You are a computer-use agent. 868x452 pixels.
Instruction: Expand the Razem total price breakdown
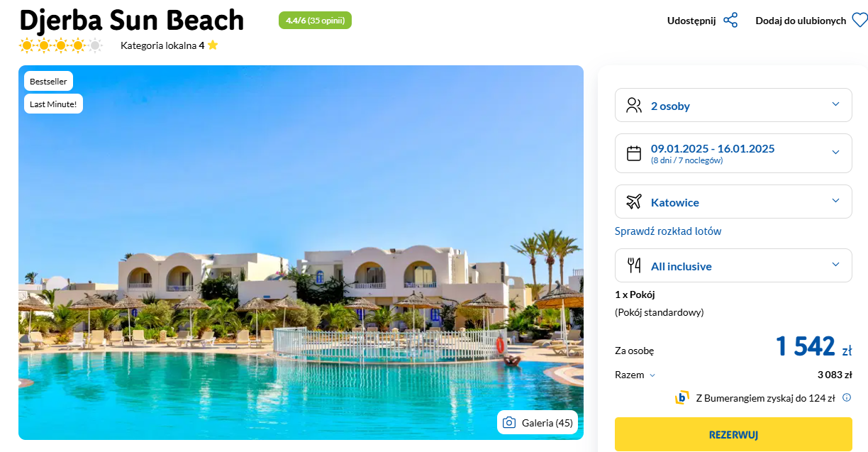(635, 375)
